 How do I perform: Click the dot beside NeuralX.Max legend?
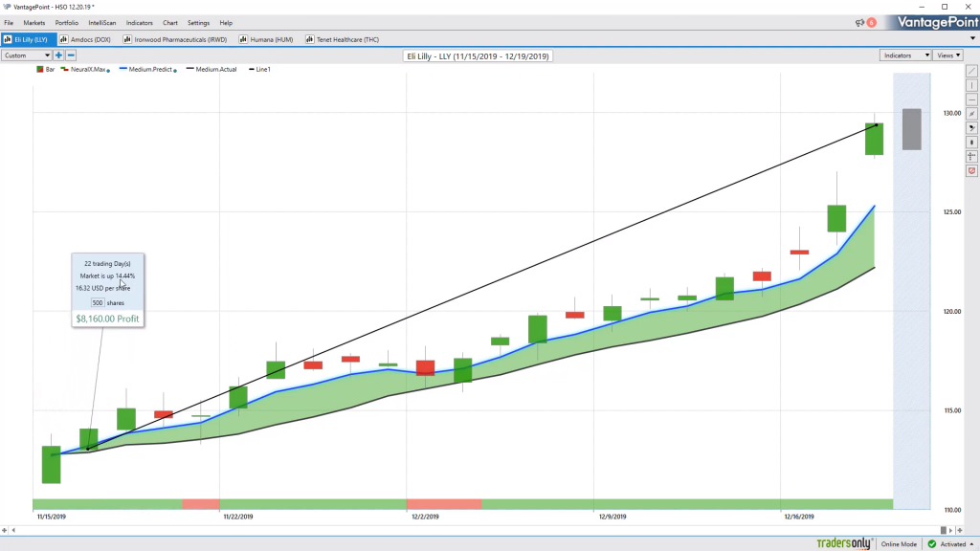109,71
